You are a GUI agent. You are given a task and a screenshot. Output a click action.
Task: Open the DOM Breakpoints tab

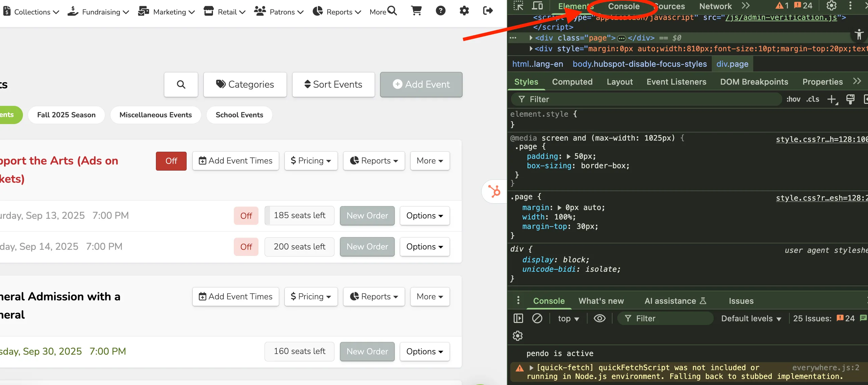click(x=754, y=82)
